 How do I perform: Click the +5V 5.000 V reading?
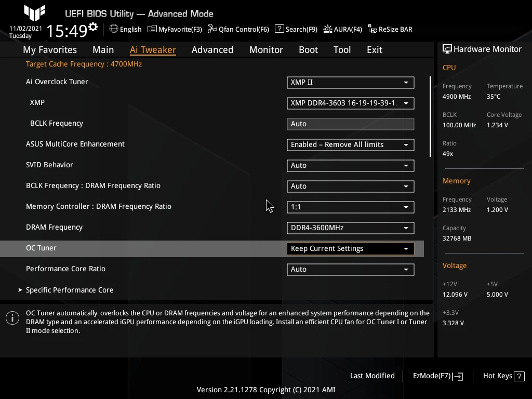(x=497, y=295)
